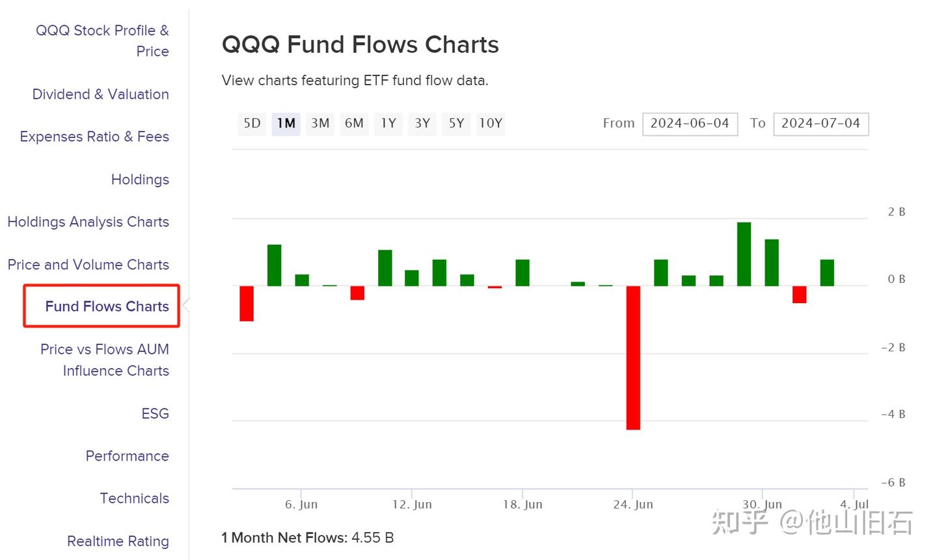
Task: Click the From date field 2024-06-04
Action: click(690, 124)
